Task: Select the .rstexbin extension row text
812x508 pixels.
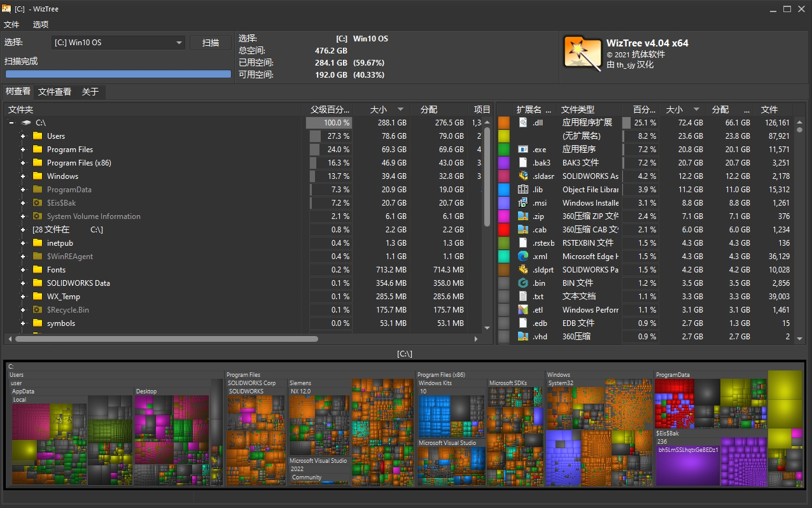Action: tap(543, 243)
